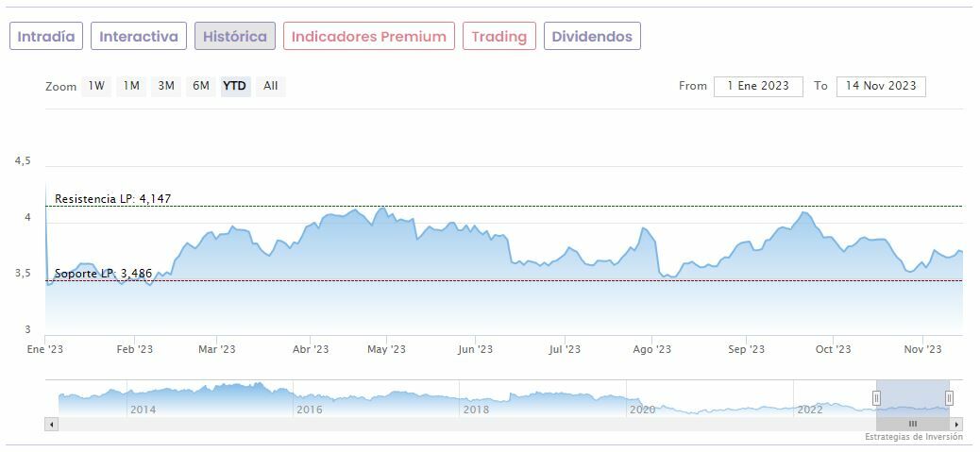Show All historical data

click(x=271, y=86)
